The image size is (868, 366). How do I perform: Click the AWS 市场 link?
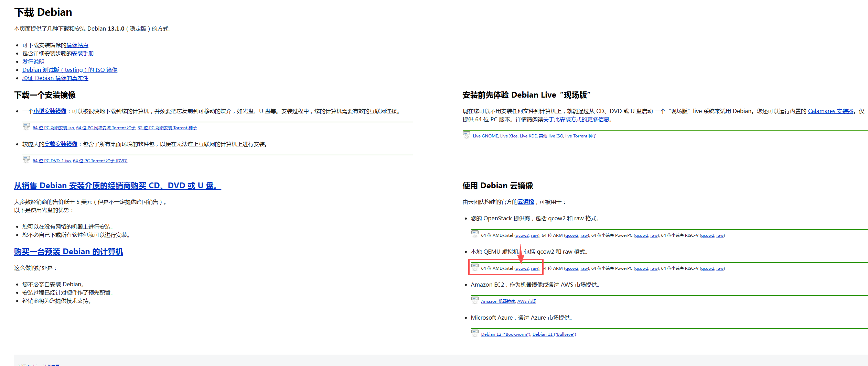pyautogui.click(x=527, y=301)
